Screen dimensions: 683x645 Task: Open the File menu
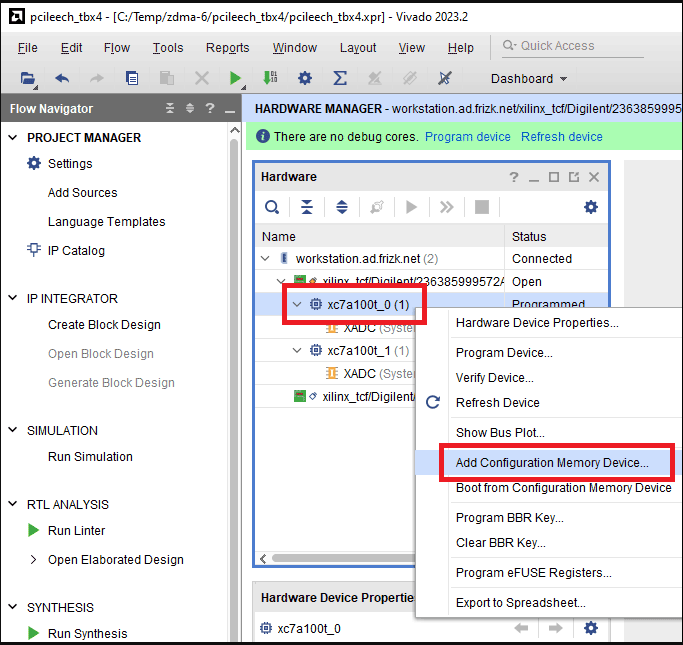[27, 47]
